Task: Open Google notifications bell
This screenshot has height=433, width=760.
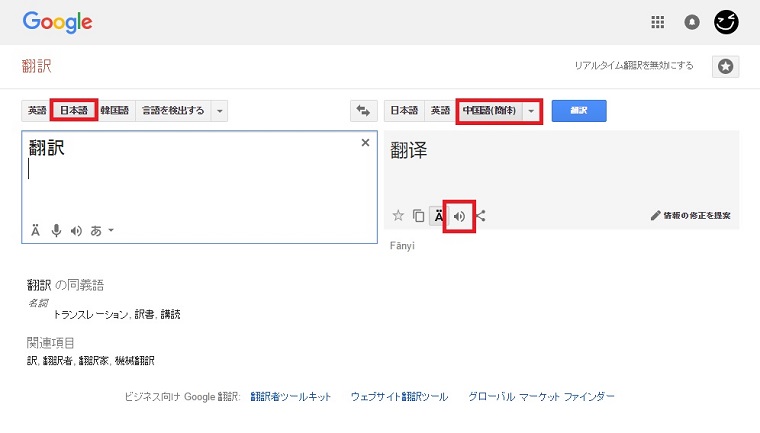Action: (x=692, y=22)
